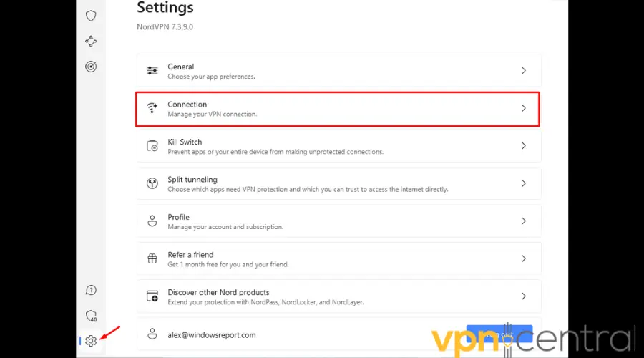
Task: Click the Profile person icon
Action: coord(152,221)
